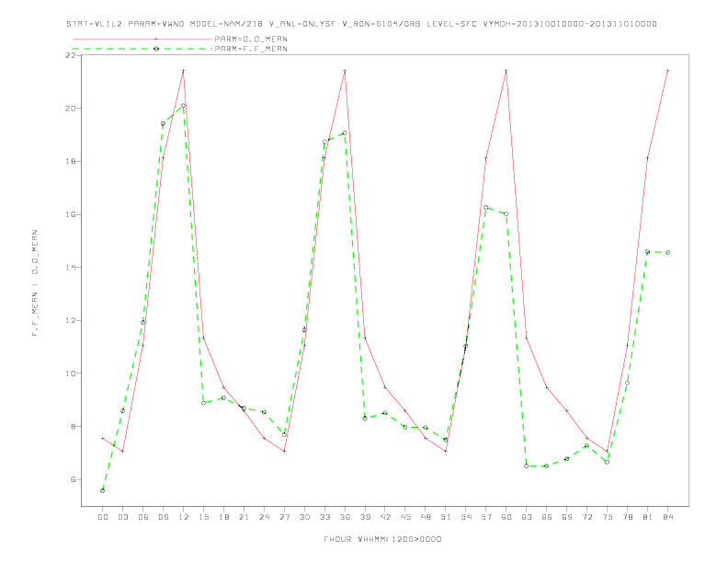
Task: Click the green circle marker in the legend
Action: point(156,49)
